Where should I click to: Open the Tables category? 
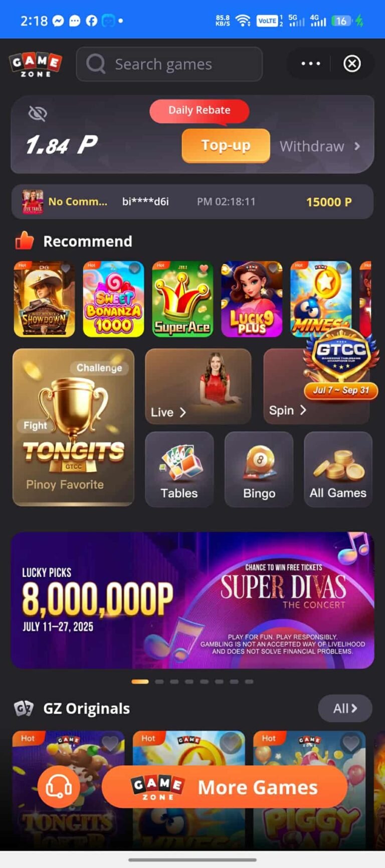(179, 470)
